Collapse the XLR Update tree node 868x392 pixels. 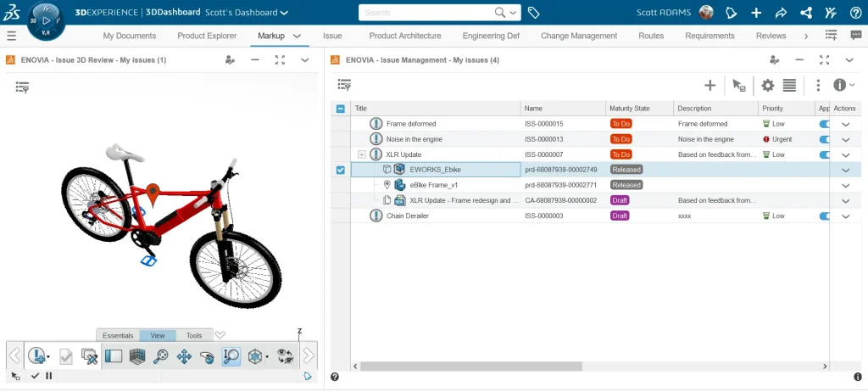362,154
